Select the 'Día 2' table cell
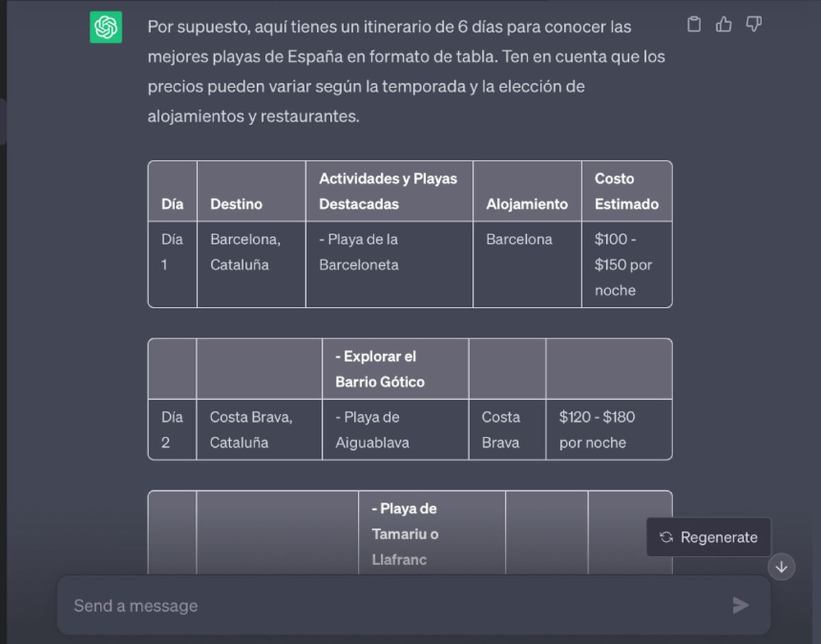The width and height of the screenshot is (821, 644). tap(171, 429)
